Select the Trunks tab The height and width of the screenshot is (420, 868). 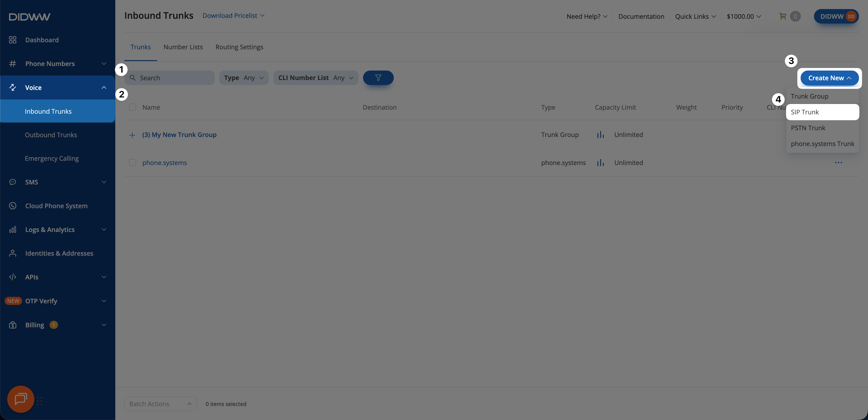[141, 47]
